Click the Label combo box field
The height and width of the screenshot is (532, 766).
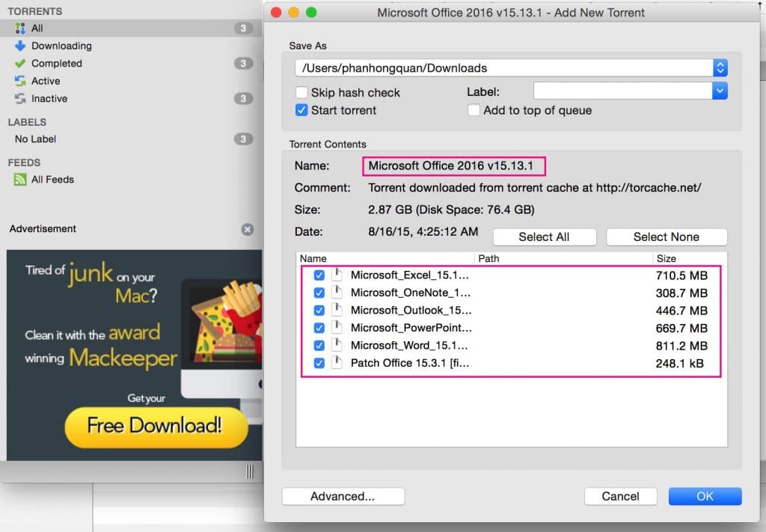click(630, 91)
